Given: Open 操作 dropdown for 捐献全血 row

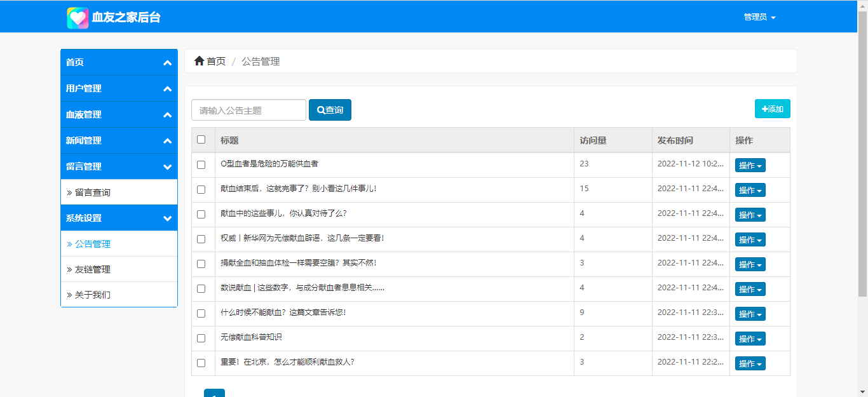Looking at the screenshot, I should coord(750,264).
